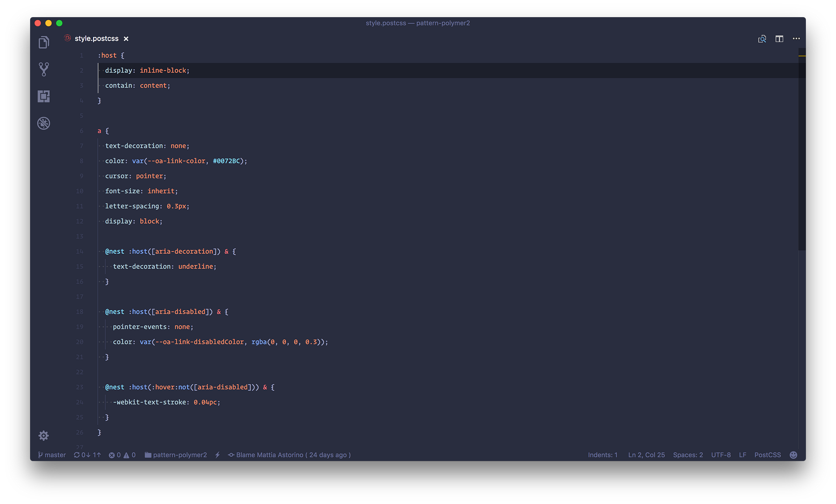Open errors and warnings count
836x504 pixels.
[x=122, y=455]
